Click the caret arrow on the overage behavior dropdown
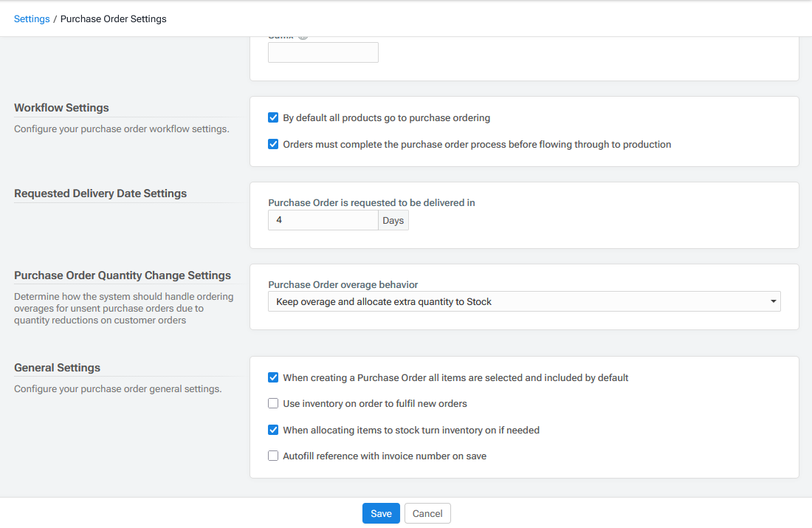 coord(772,301)
